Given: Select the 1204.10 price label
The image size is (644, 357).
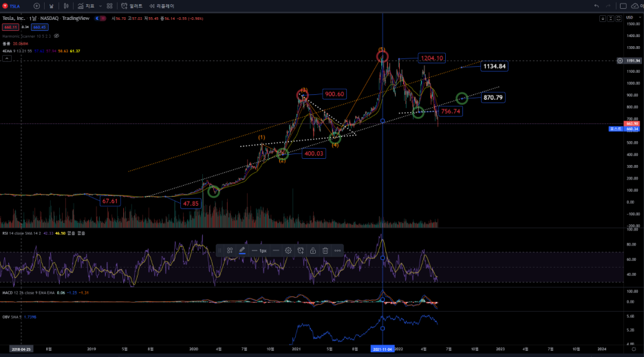Looking at the screenshot, I should [x=431, y=58].
